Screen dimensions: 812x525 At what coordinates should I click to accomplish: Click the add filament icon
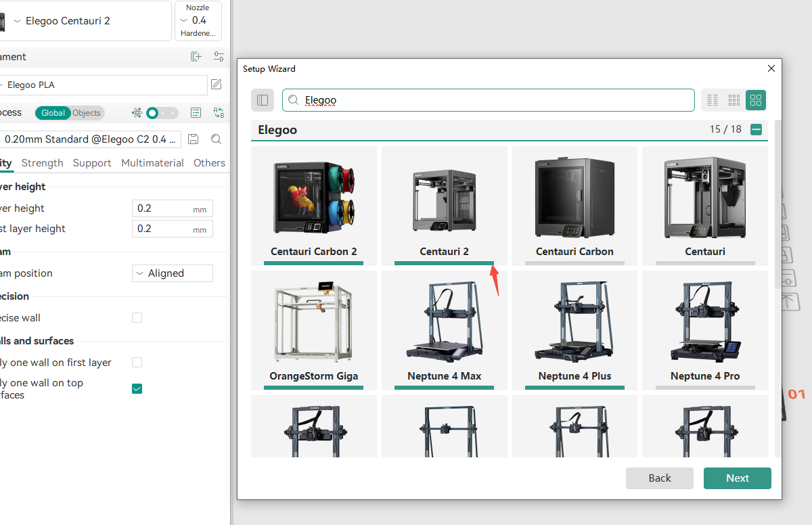pos(196,57)
